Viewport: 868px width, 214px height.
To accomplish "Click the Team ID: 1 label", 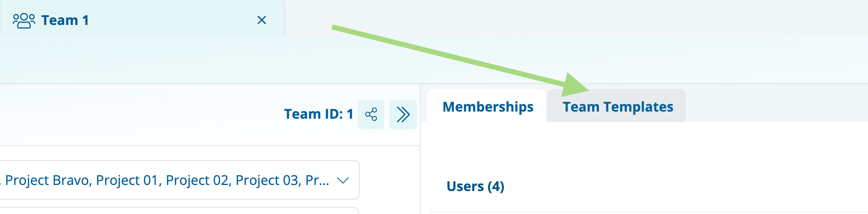I will click(318, 114).
